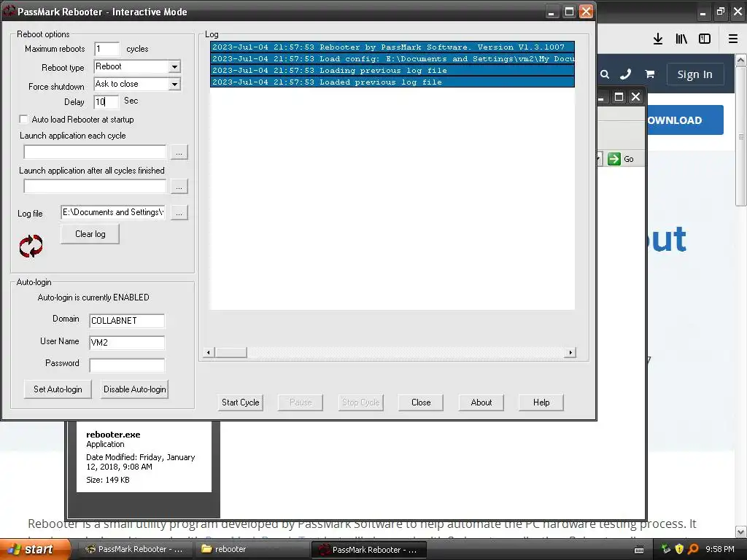
Task: Click the Start Cycle button
Action: coord(241,402)
